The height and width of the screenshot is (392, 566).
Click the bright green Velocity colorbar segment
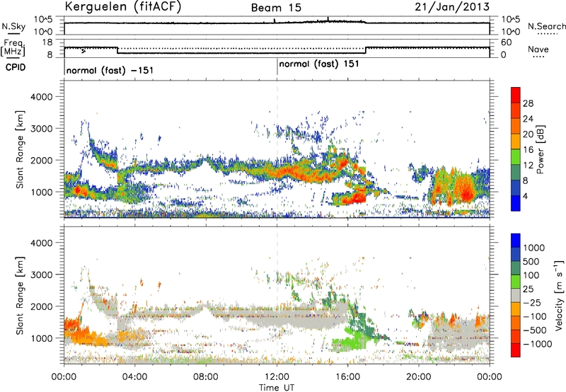516,282
